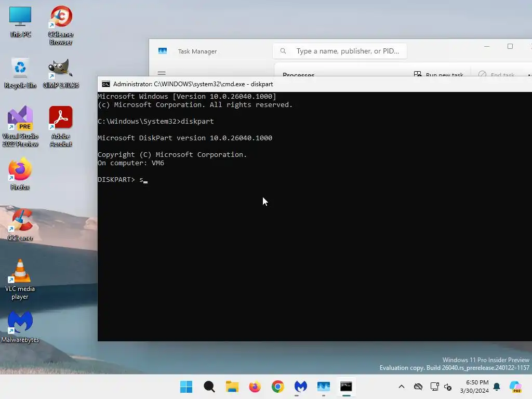
Task: Open notifications bell icon
Action: coord(497,387)
